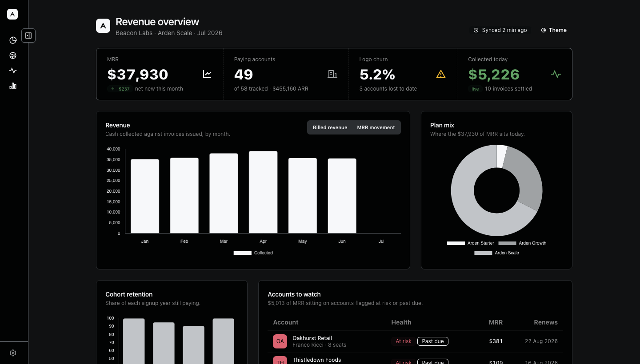This screenshot has width=640, height=364.
Task: Click the Franco Ricci · 8 seats text
Action: [x=319, y=345]
